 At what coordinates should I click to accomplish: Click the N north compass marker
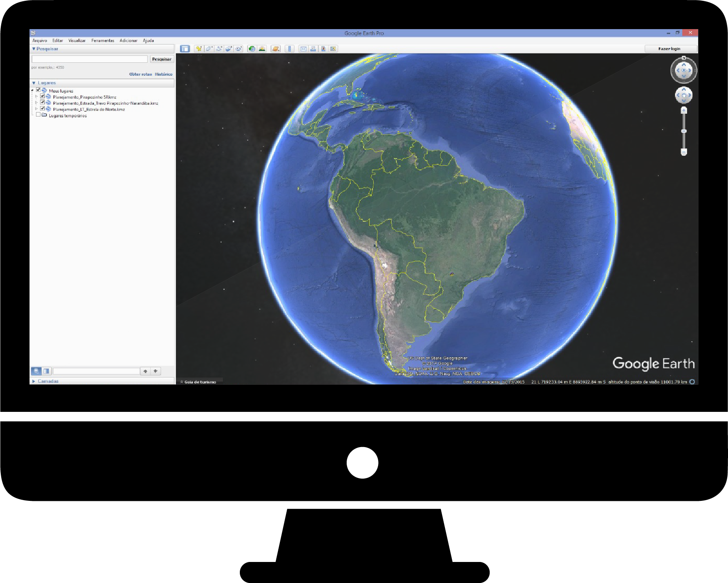pyautogui.click(x=684, y=58)
